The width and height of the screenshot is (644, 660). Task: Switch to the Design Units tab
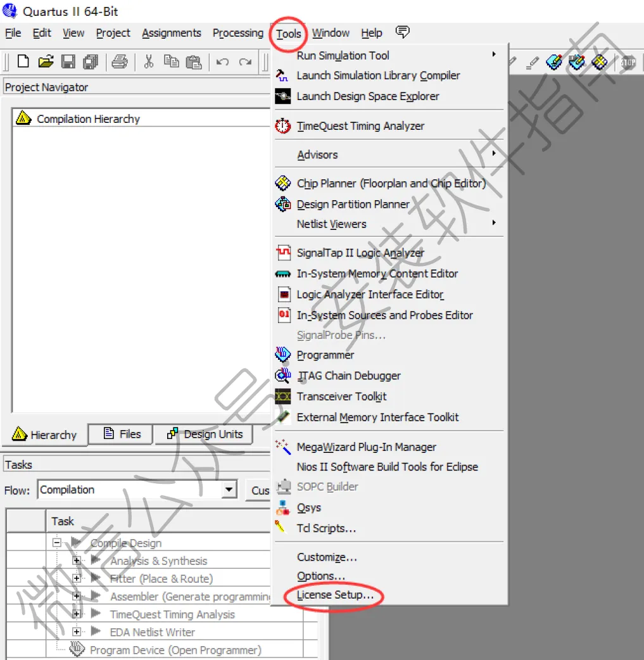[x=205, y=434]
